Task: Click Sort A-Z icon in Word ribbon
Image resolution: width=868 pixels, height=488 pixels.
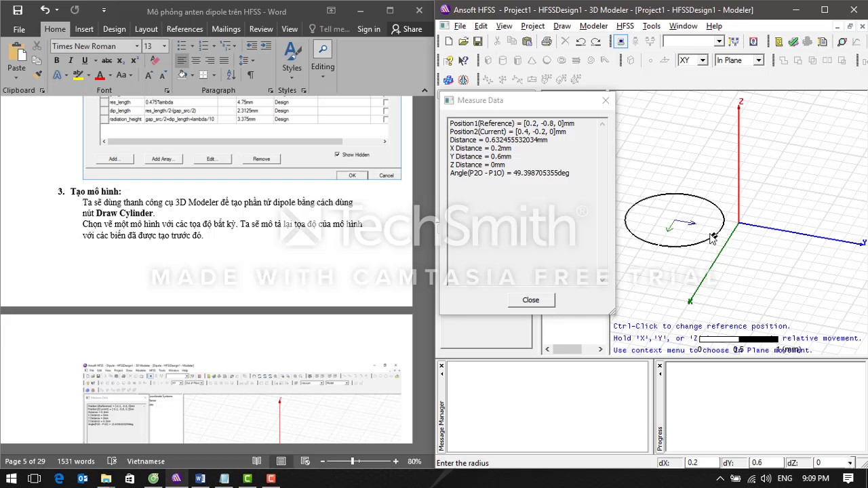Action: click(x=231, y=75)
